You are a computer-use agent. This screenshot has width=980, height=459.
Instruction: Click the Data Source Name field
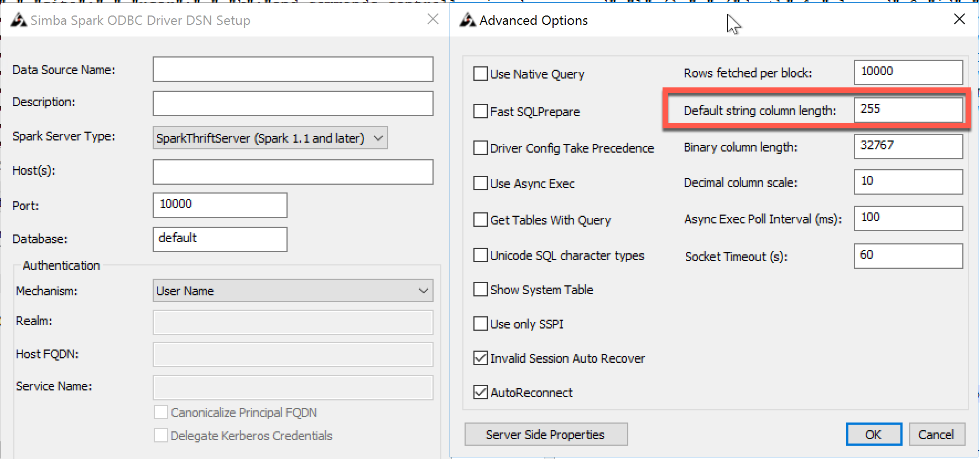(293, 70)
